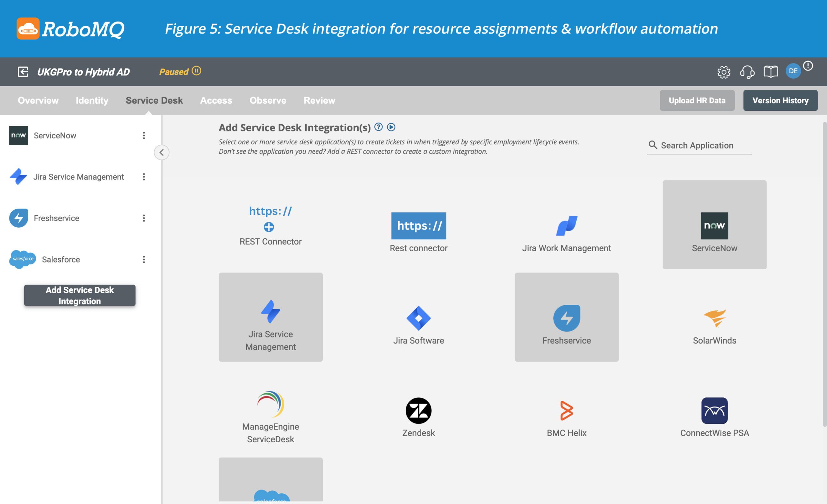Select the ConnectWise PSA tile
Viewport: 827px width, 504px height.
(715, 409)
